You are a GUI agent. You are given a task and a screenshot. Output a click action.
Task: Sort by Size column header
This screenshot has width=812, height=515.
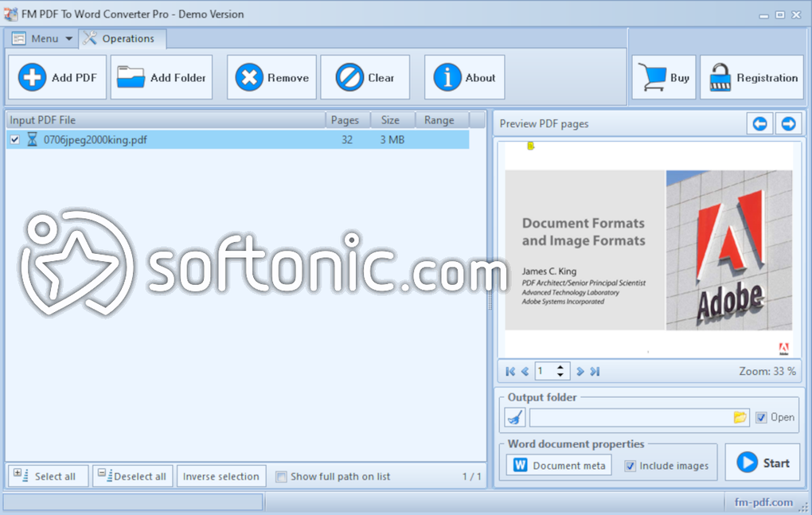(392, 120)
